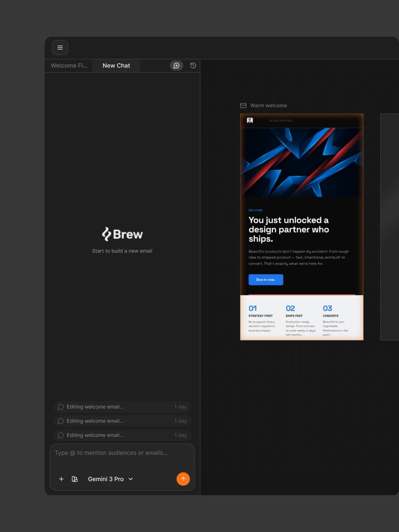The height and width of the screenshot is (532, 399).
Task: Click the blue-red hero image in email
Action: [x=302, y=162]
